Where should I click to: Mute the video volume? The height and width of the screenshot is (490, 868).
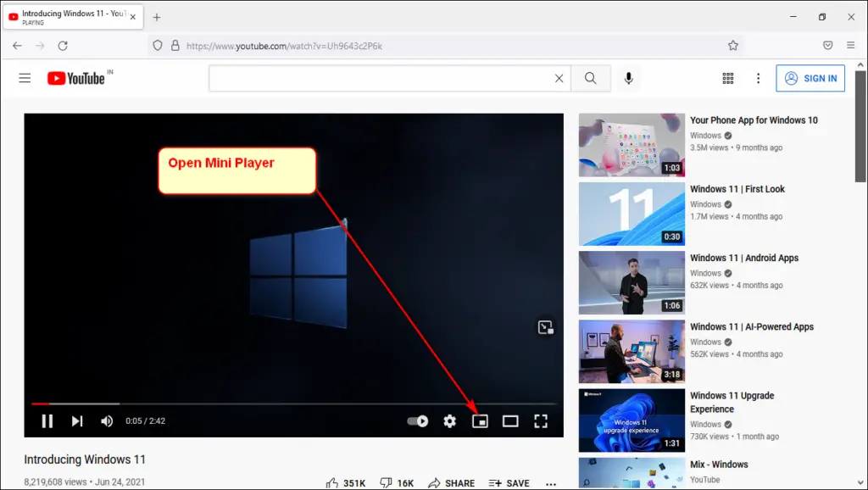(107, 421)
